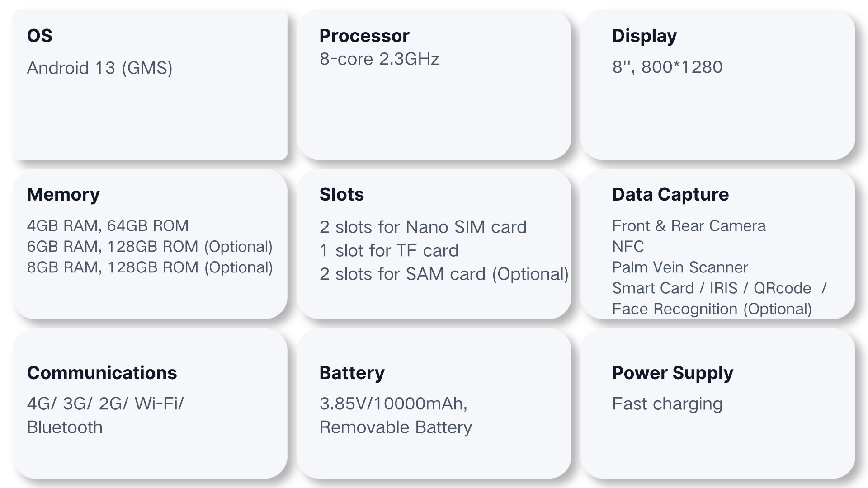868x488 pixels.
Task: Select the Android 13 (GMS) text
Action: [x=99, y=68]
